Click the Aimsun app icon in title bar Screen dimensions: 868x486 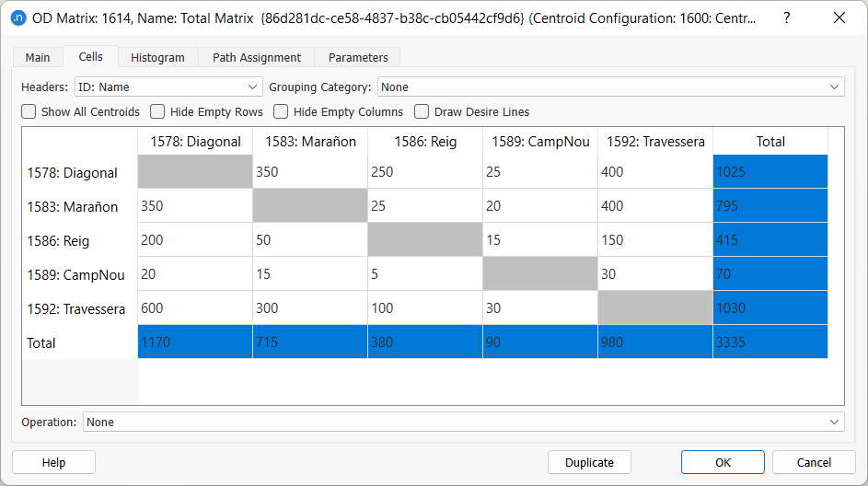click(x=17, y=18)
